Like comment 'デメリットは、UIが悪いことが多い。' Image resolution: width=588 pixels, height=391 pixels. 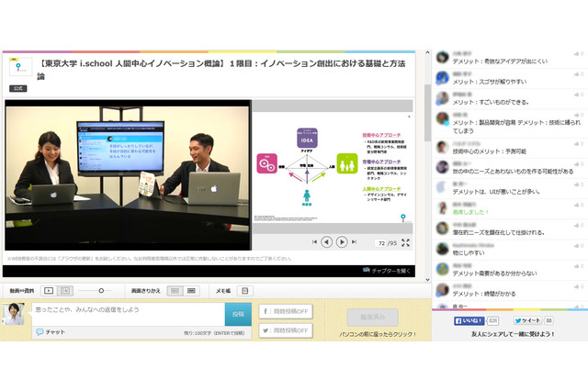[x=579, y=184]
